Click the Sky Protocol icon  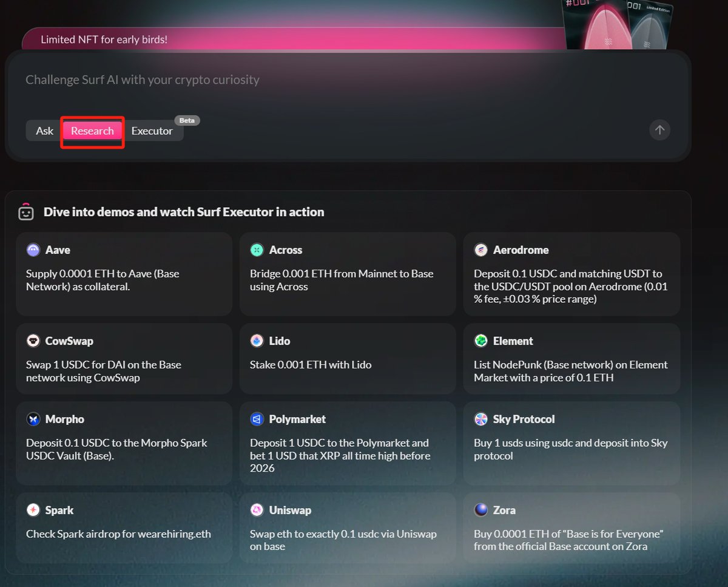click(x=480, y=419)
